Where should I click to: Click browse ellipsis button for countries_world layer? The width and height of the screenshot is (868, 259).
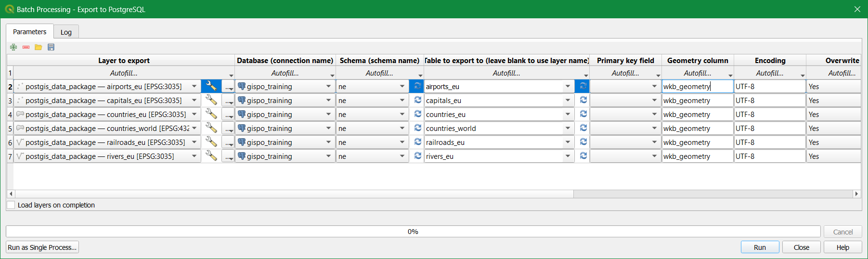point(228,129)
